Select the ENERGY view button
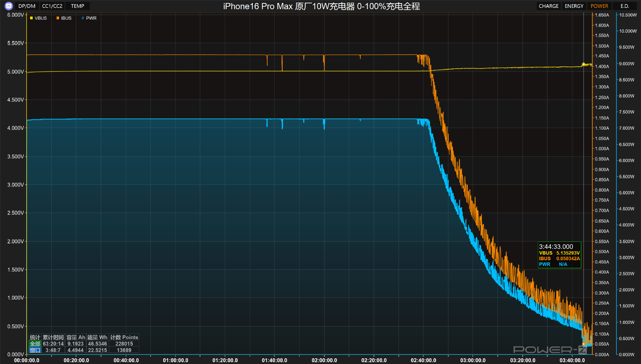This screenshot has width=641, height=364. click(574, 6)
